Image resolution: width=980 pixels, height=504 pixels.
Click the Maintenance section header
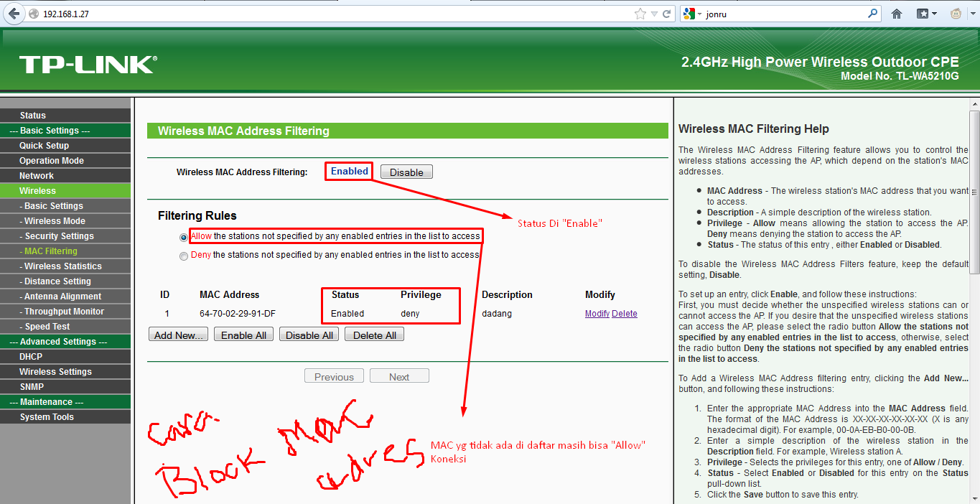tap(65, 402)
